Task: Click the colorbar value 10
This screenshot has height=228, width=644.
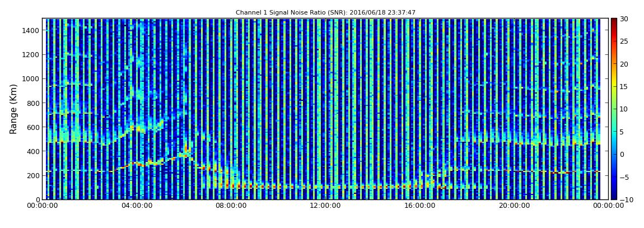Action: tap(624, 109)
